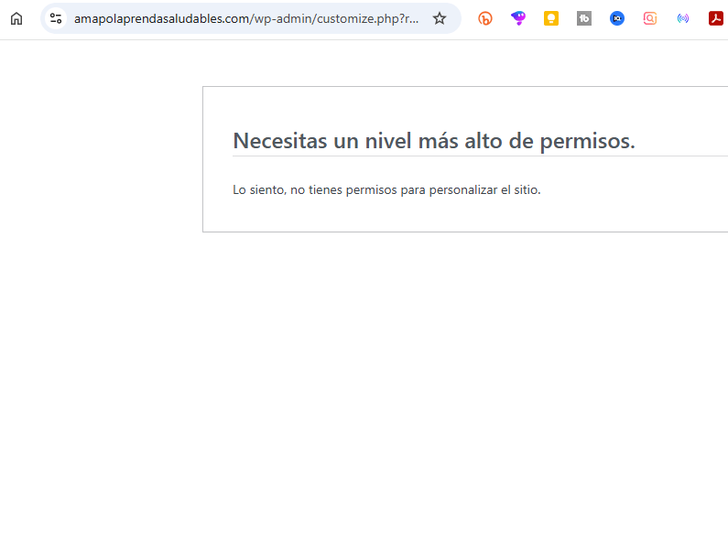Click the domain 'amapolaprendasaludables.com' in address bar

(161, 18)
